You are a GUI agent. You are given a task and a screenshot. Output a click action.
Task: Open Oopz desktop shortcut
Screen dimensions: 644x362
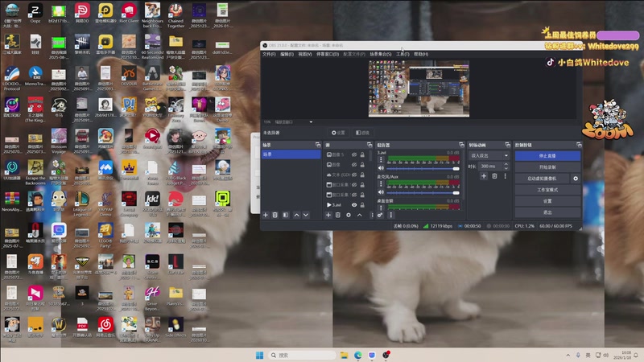pyautogui.click(x=35, y=13)
